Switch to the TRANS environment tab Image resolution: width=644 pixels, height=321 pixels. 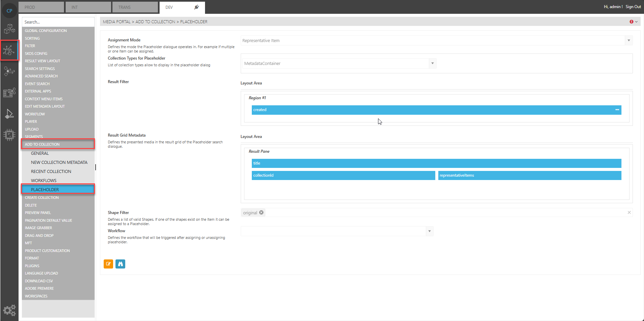(135, 7)
